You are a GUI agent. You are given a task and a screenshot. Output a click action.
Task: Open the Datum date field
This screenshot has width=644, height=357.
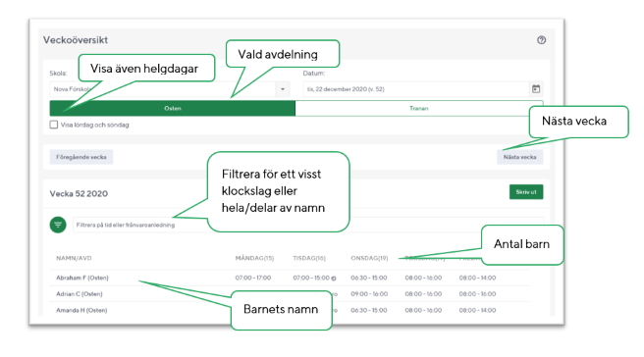[423, 89]
